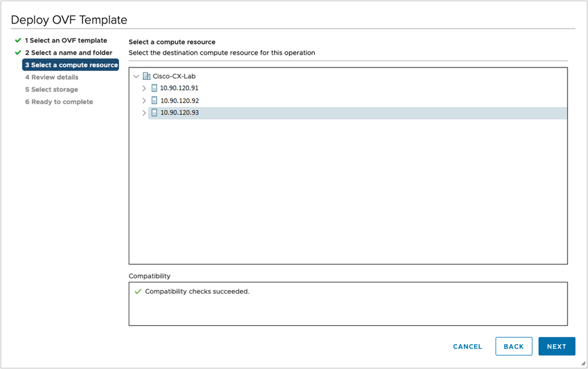588x369 pixels.
Task: Select the Cisco-CX-Lab datacenter label
Action: [x=174, y=76]
